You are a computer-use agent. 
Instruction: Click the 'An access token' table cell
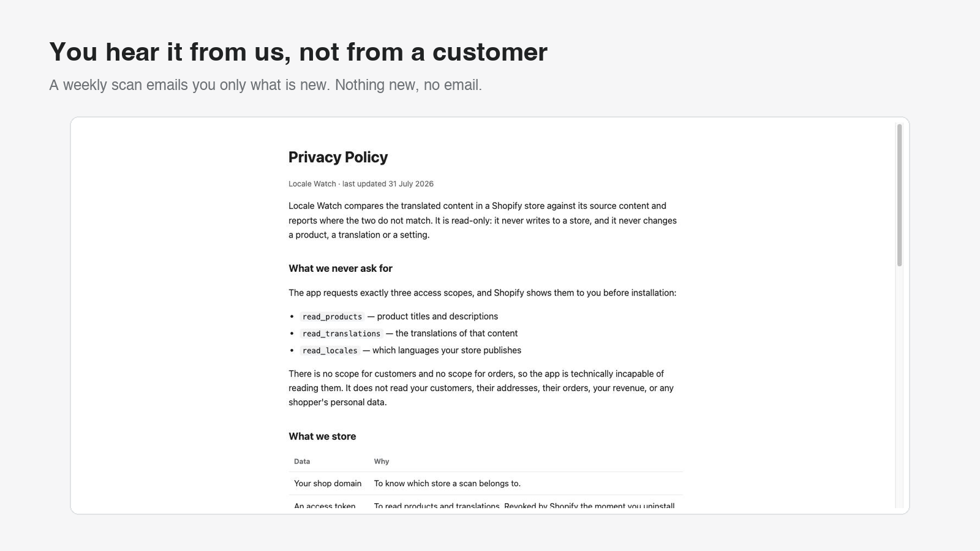(325, 506)
